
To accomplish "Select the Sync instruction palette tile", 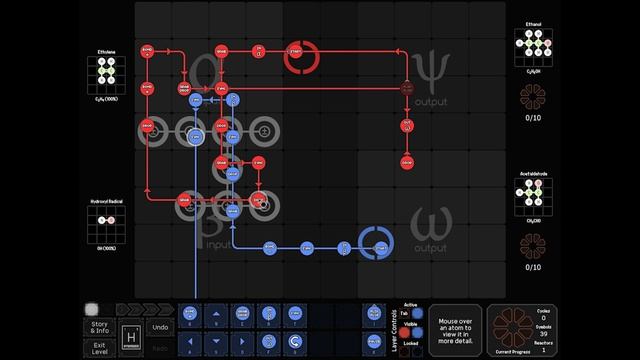I will 295,315.
